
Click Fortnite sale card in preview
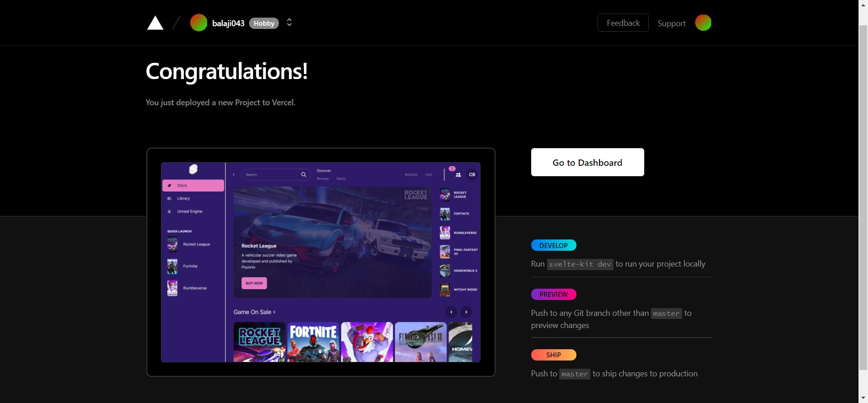click(x=313, y=342)
